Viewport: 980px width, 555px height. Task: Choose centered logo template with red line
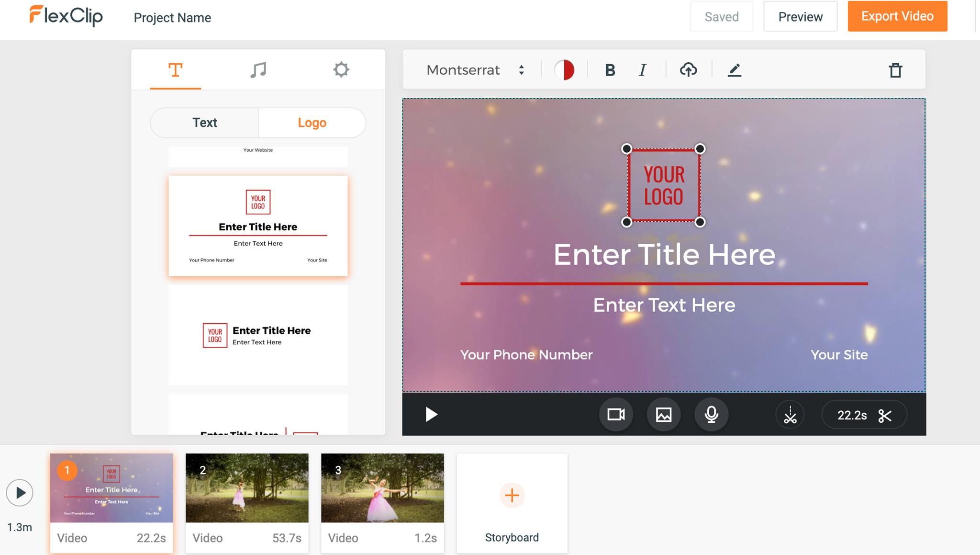coord(258,226)
